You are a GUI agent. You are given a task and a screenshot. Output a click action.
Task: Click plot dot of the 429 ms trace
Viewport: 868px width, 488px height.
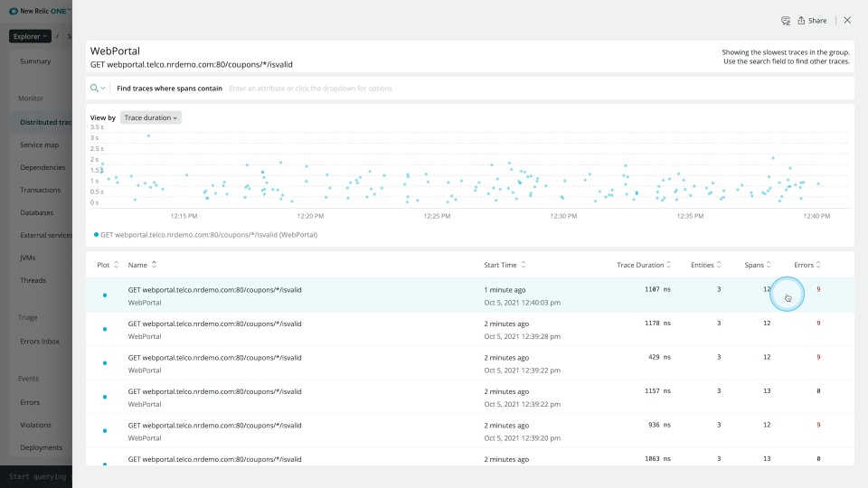pos(105,363)
